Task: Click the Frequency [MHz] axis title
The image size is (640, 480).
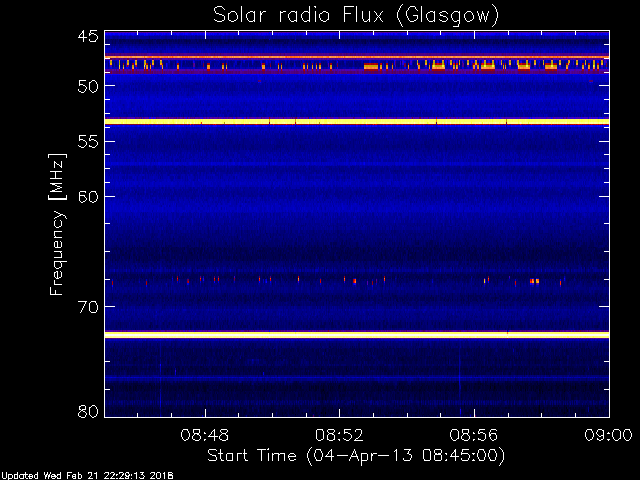Action: (x=57, y=224)
